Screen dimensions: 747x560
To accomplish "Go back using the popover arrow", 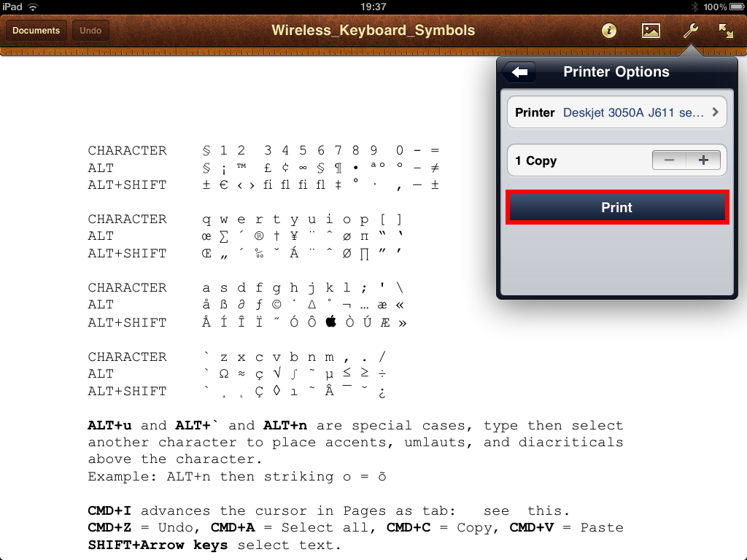I will pyautogui.click(x=519, y=72).
